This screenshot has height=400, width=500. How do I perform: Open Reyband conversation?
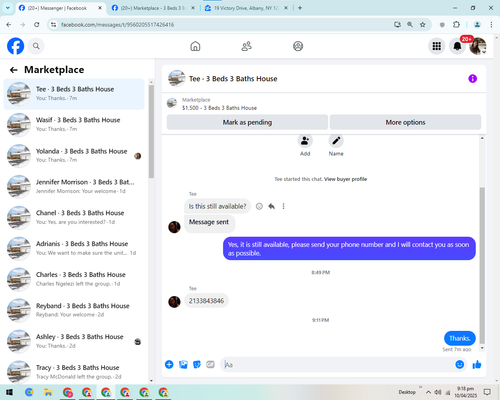[74, 310]
